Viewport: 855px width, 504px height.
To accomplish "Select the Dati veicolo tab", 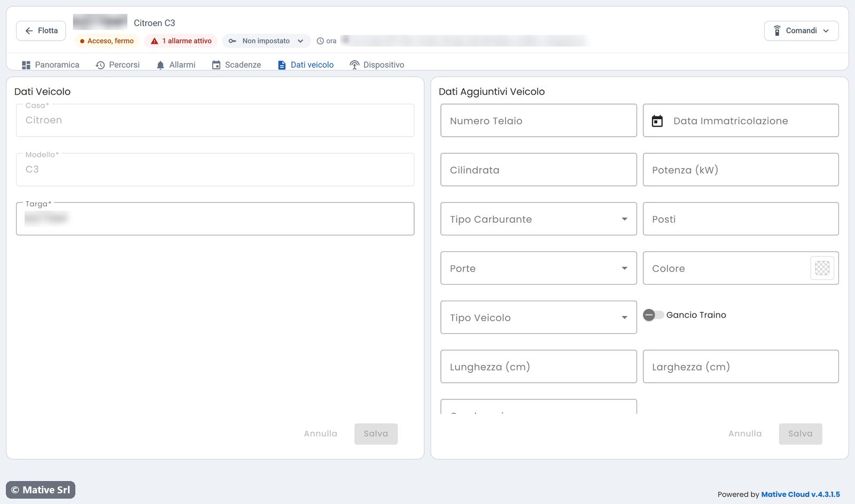I will click(306, 65).
